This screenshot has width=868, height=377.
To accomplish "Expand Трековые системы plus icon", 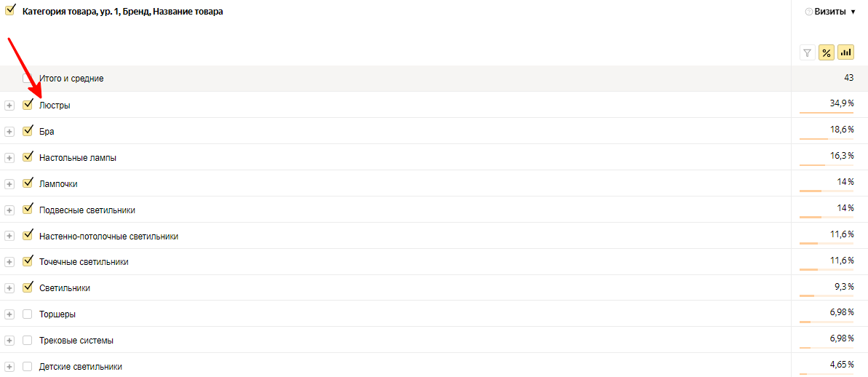I will click(x=9, y=341).
